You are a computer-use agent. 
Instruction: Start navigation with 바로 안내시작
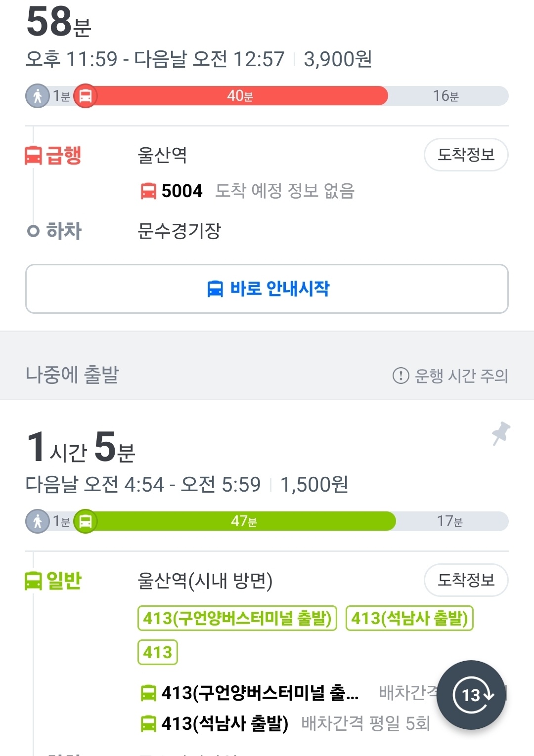(267, 289)
